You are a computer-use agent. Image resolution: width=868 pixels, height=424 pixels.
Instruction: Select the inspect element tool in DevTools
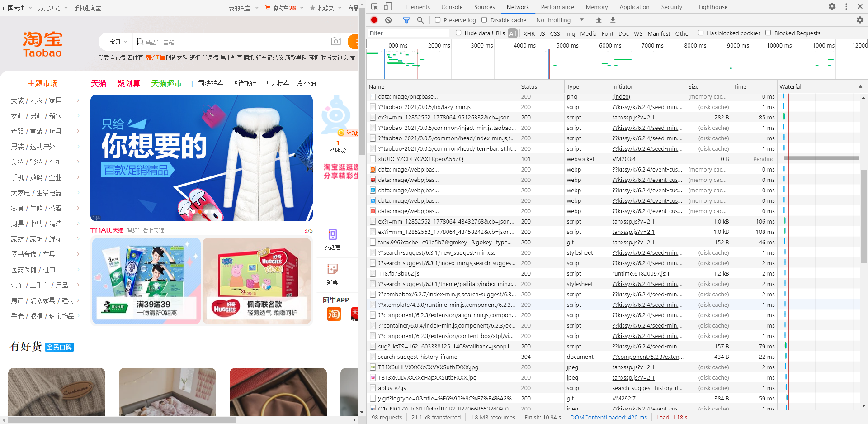[x=374, y=7]
